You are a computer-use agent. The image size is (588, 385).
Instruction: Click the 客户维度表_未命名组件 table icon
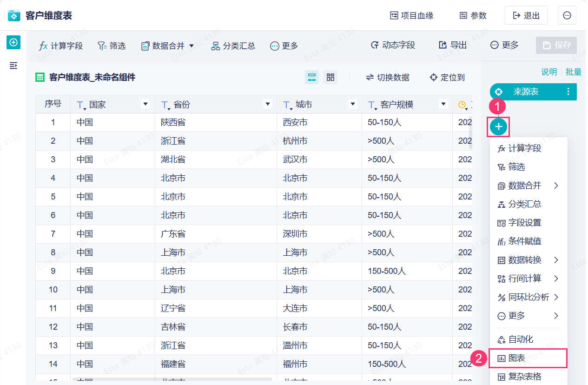pyautogui.click(x=40, y=78)
